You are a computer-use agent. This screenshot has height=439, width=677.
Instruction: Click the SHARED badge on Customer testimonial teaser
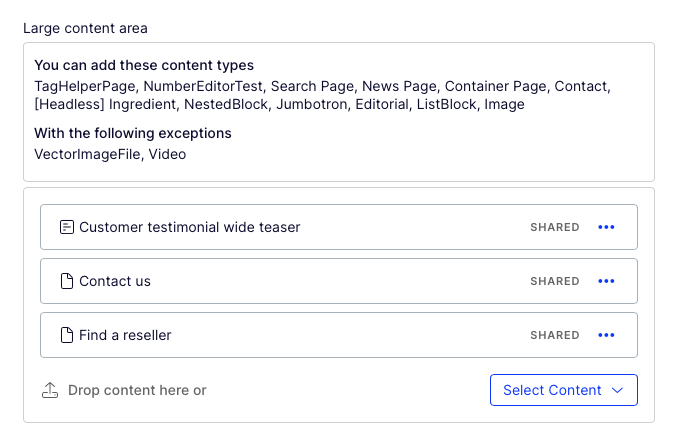pyautogui.click(x=555, y=227)
